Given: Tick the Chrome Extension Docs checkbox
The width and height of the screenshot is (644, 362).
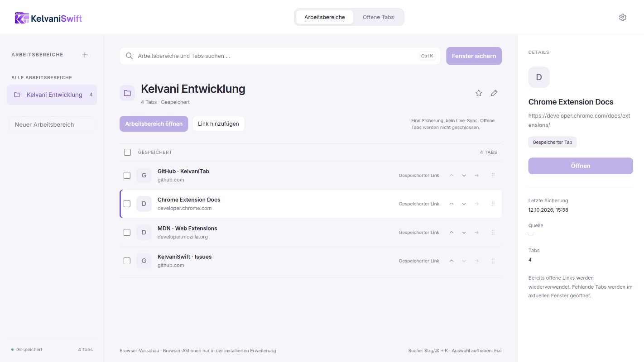Looking at the screenshot, I should point(127,204).
